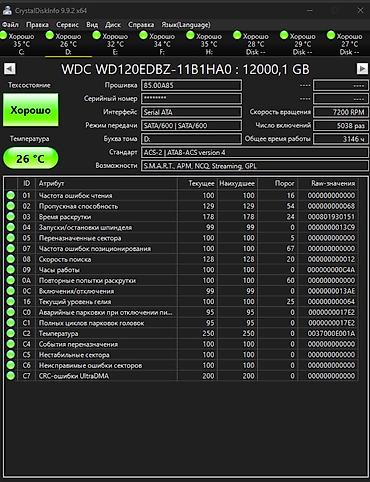Image resolution: width=370 pixels, height=482 pixels.
Task: Click status dot for C6 Неисправимые ошибки секторов
Action: [11, 365]
